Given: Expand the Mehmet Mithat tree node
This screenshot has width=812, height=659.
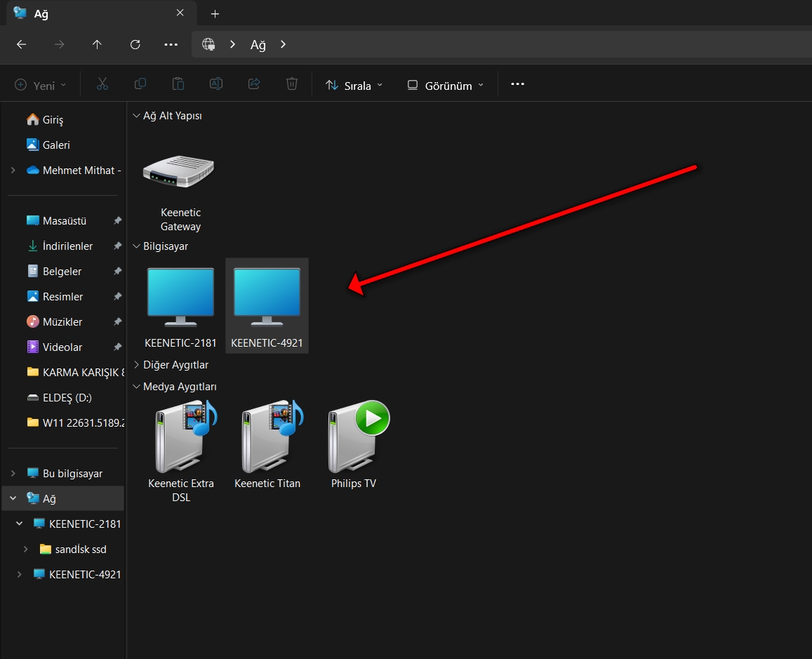Looking at the screenshot, I should 13,171.
